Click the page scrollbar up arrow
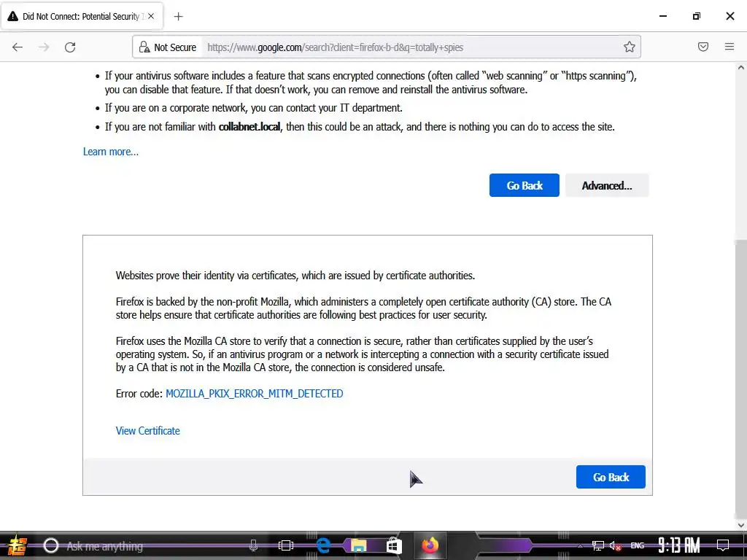Viewport: 747px width, 560px height. pyautogui.click(x=741, y=68)
